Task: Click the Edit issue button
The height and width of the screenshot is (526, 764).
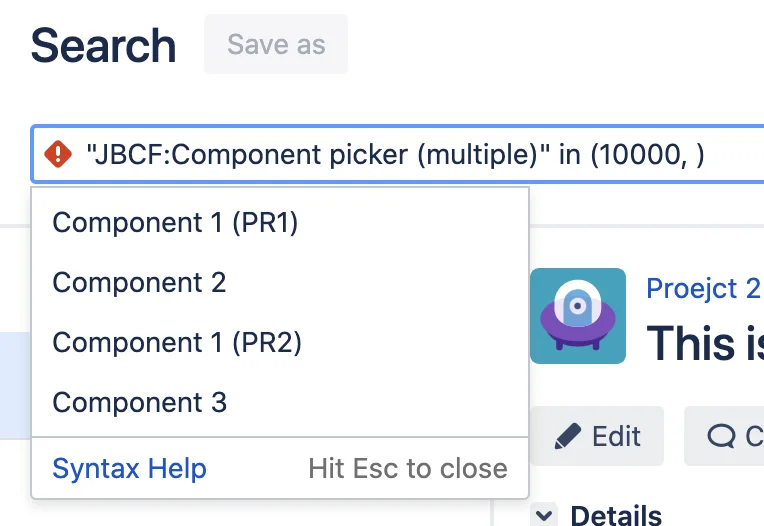Action: [x=597, y=436]
